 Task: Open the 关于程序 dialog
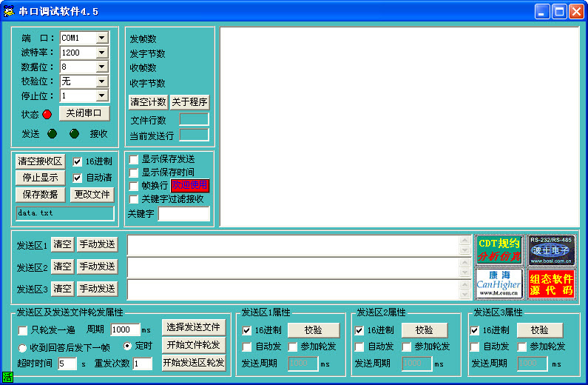point(190,102)
